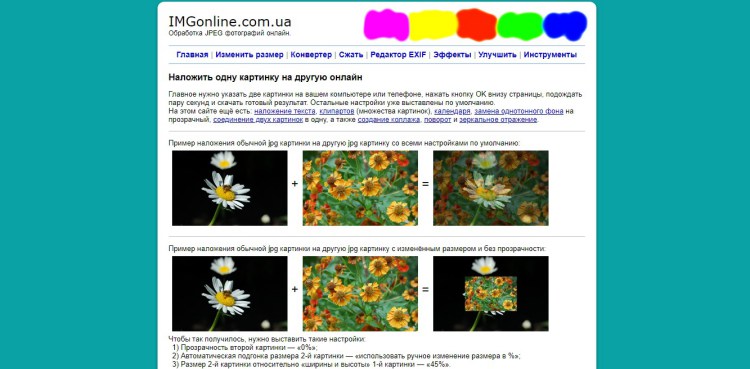Click the blue paint blob in header

point(565,26)
